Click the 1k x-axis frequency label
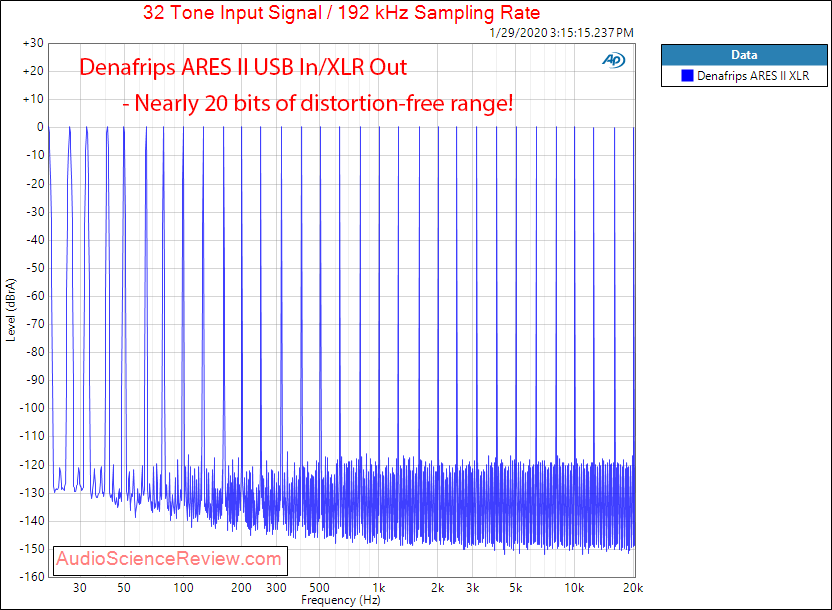Image resolution: width=832 pixels, height=610 pixels. pos(378,588)
